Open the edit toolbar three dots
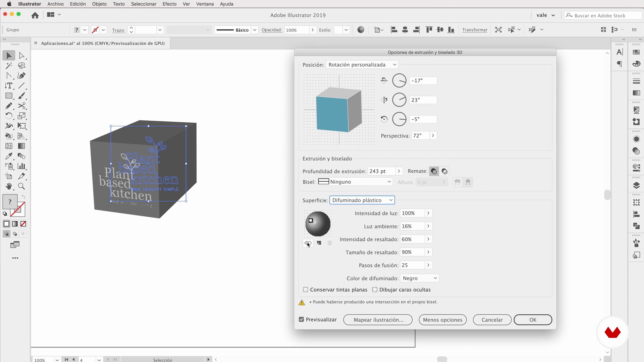 tap(15, 258)
